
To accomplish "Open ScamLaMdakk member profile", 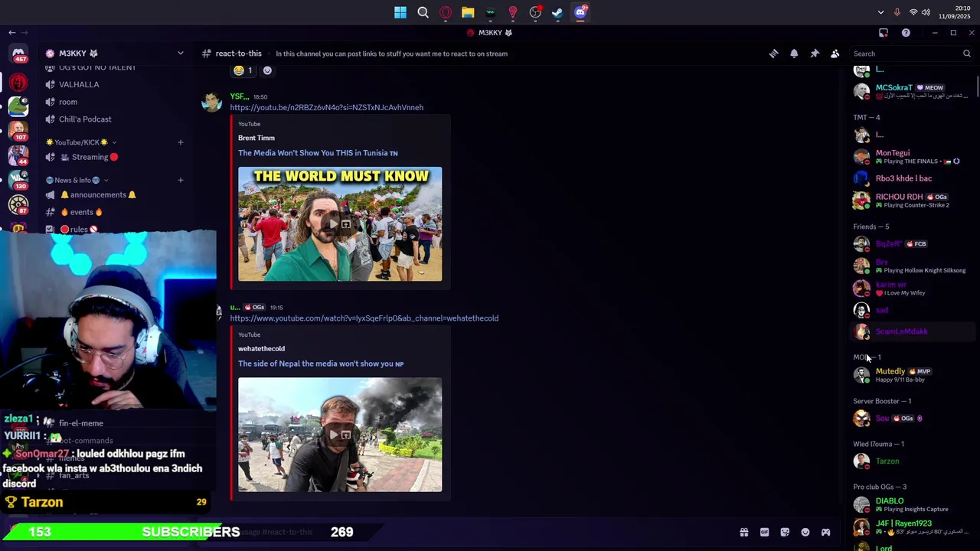I will click(913, 331).
